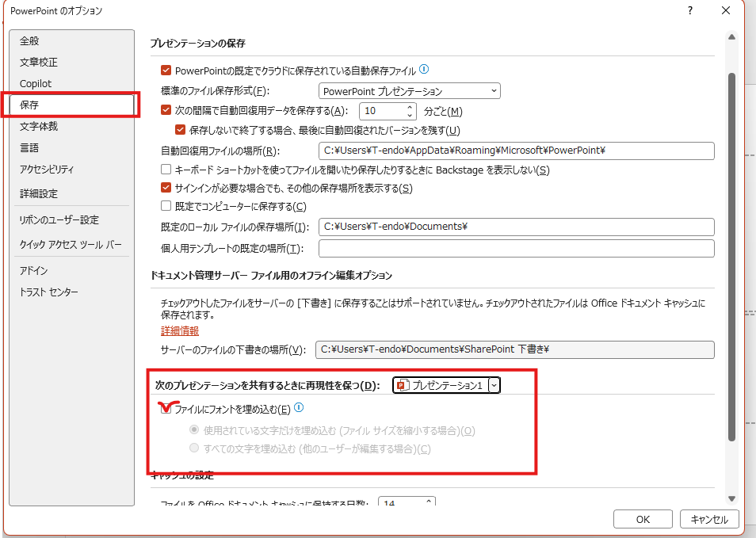The image size is (756, 538).
Task: Uncheck 次の間隔で自動回復用データを保存する
Action: coord(166,111)
